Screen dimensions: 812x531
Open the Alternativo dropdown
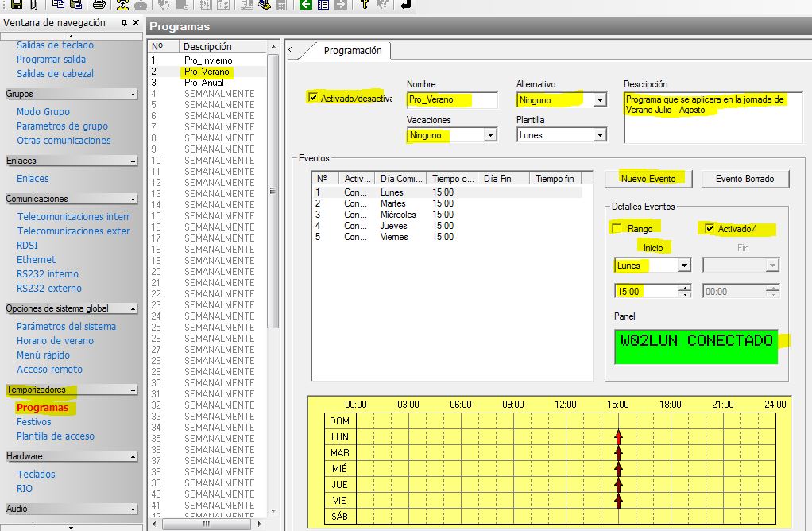(600, 99)
